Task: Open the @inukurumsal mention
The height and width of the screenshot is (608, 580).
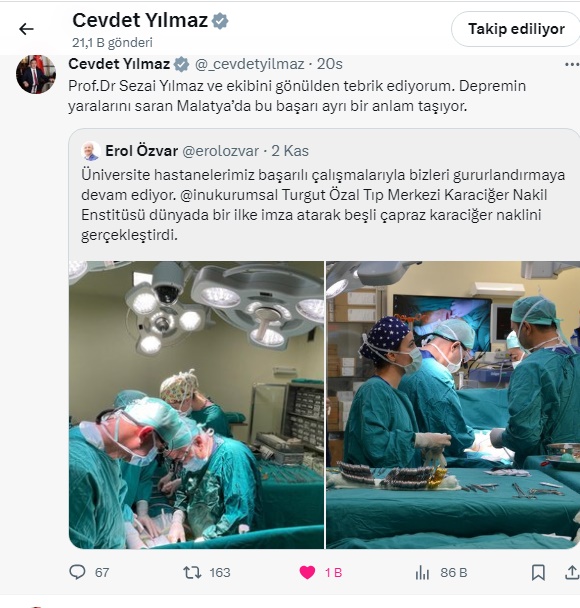Action: [229, 195]
